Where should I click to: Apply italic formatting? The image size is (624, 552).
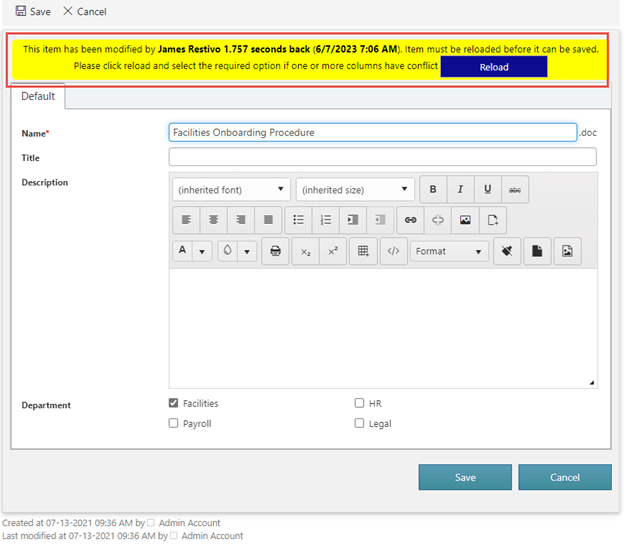pos(460,190)
